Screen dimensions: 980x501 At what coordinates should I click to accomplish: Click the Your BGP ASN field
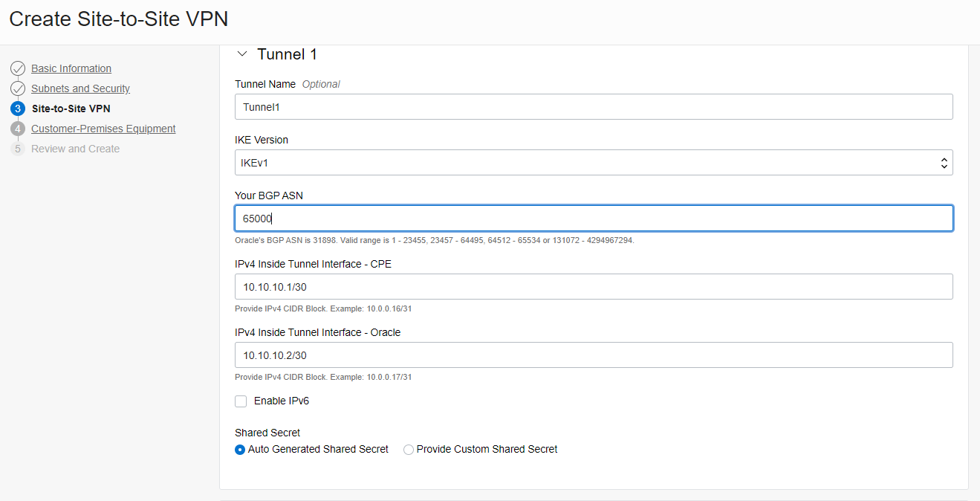[x=593, y=219]
